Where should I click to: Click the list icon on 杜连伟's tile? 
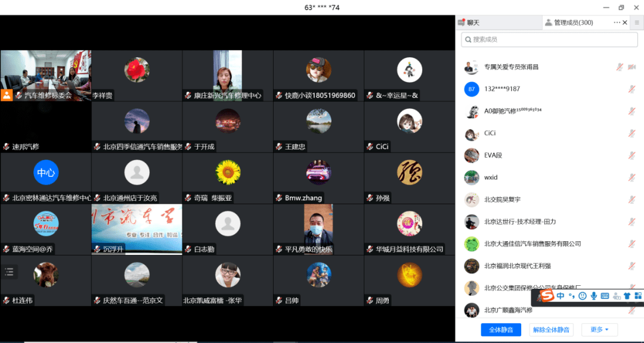pyautogui.click(x=9, y=272)
